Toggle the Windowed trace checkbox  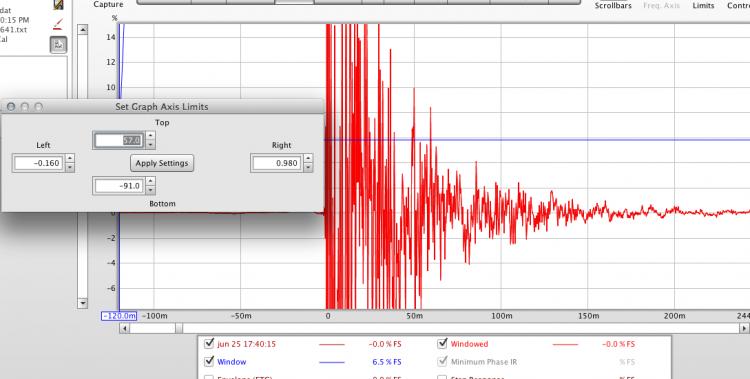coord(442,343)
